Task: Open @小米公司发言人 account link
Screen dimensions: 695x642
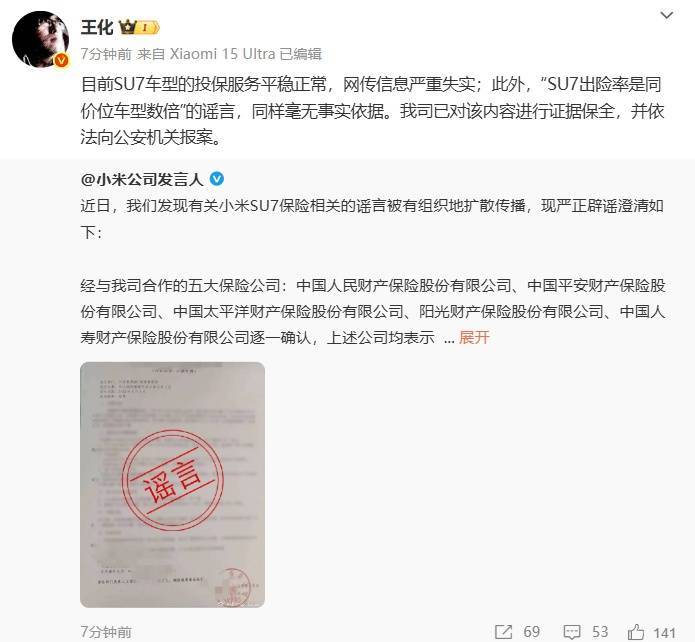Action: (142, 179)
